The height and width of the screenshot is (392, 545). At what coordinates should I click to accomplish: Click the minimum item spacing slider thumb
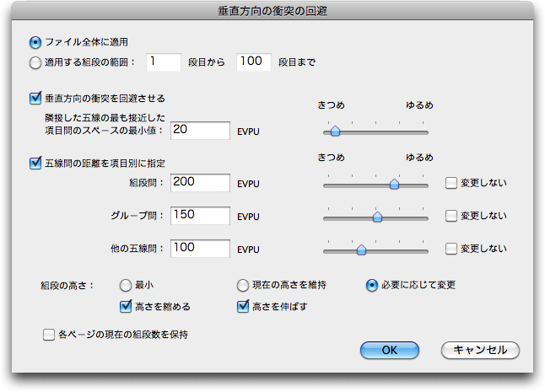pyautogui.click(x=335, y=131)
